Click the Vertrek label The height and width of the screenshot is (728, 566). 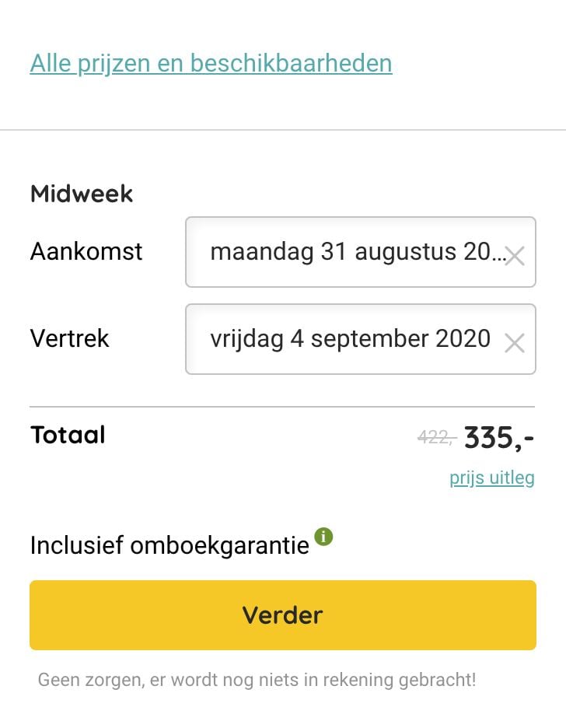click(70, 338)
